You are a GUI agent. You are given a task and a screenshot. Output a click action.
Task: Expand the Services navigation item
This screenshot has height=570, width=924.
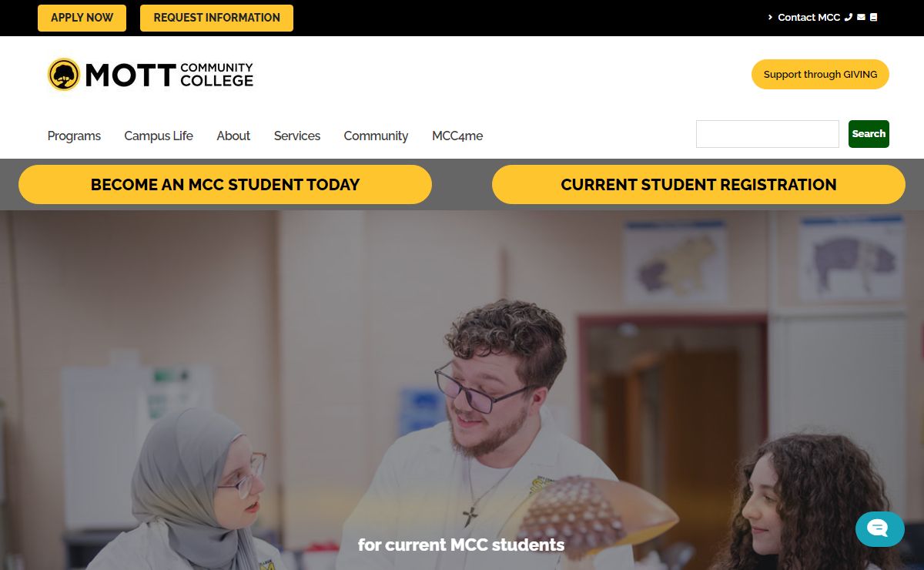(297, 136)
